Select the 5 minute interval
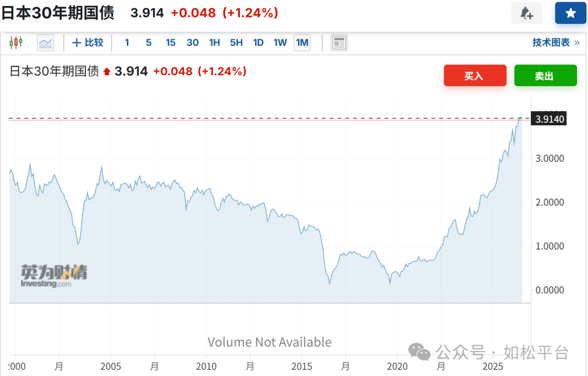Image resolution: width=588 pixels, height=376 pixels. (149, 43)
